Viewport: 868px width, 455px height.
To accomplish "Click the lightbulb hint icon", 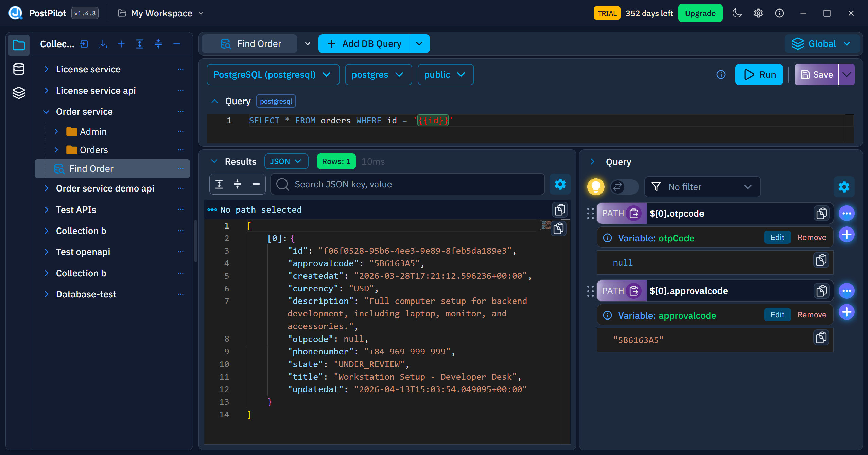I will tap(596, 186).
